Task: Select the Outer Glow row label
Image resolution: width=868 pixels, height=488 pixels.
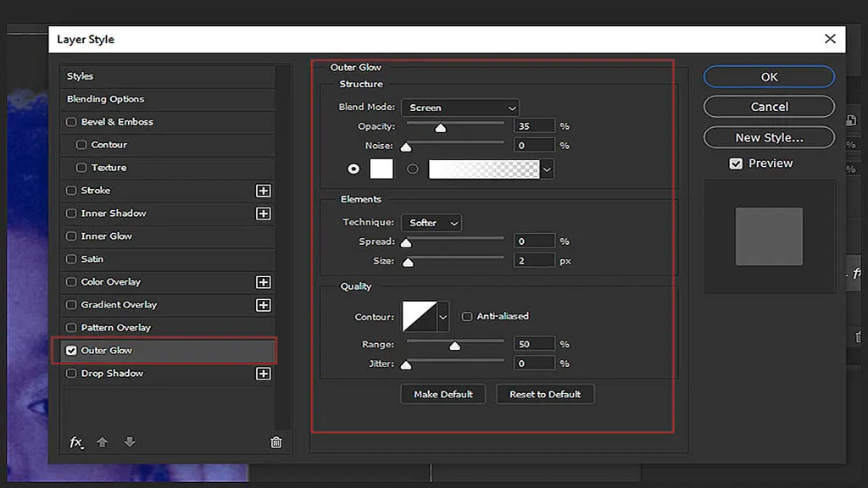Action: click(x=106, y=350)
